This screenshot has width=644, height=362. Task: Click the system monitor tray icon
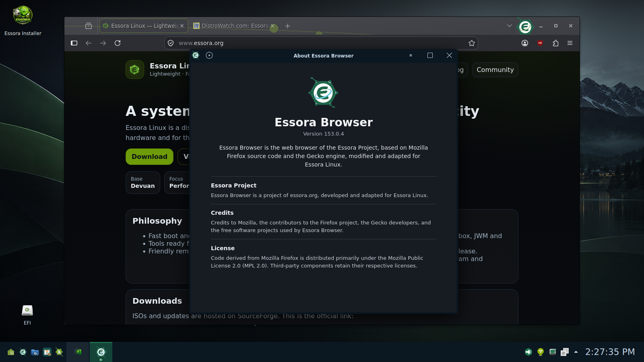point(553,352)
